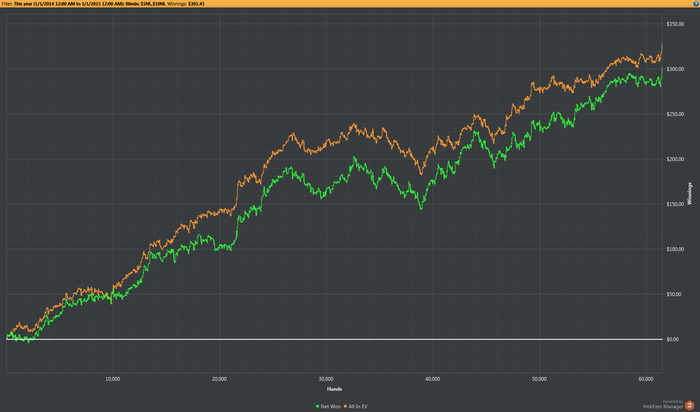
Task: Click the $100.00 y-axis label
Action: (675, 250)
